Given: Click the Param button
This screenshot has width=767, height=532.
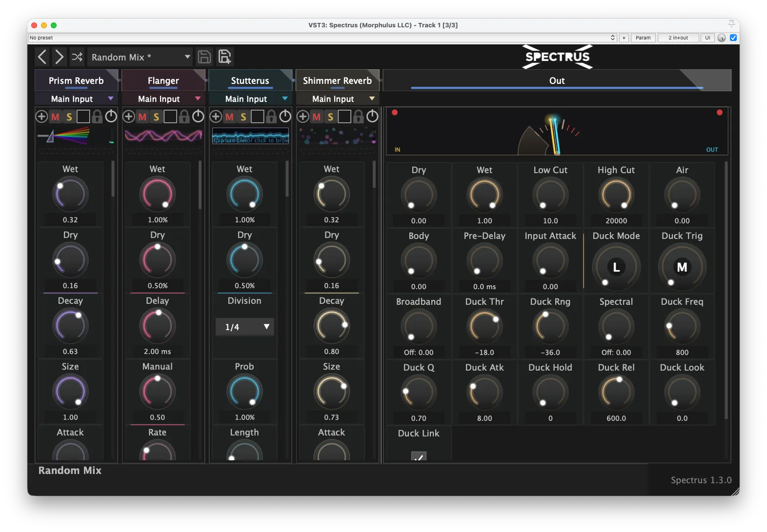Looking at the screenshot, I should pyautogui.click(x=643, y=38).
